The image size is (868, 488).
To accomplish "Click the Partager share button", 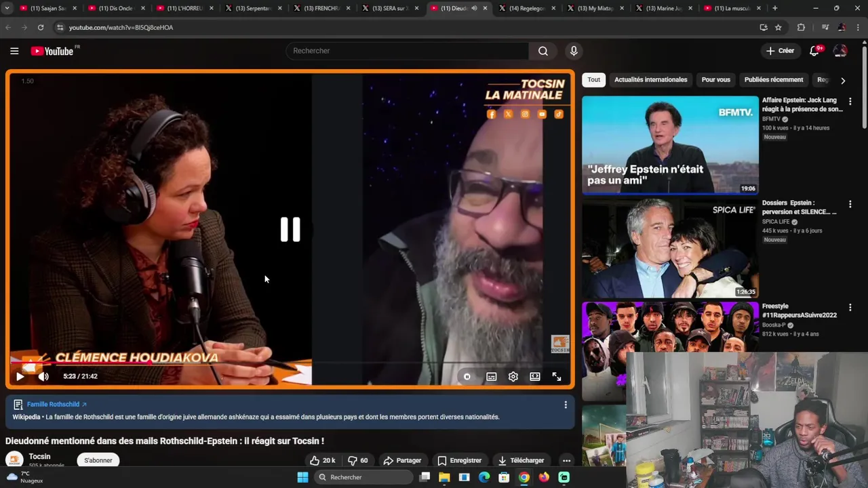I will pos(403,460).
